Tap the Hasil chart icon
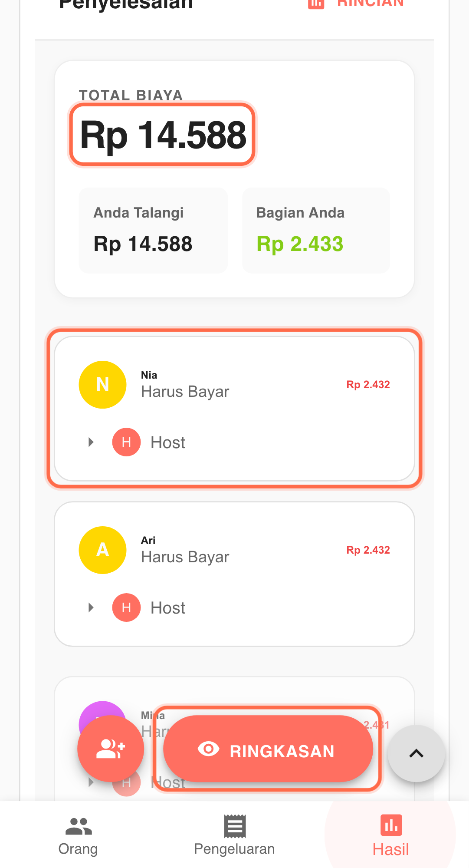The image size is (469, 868). 391,825
